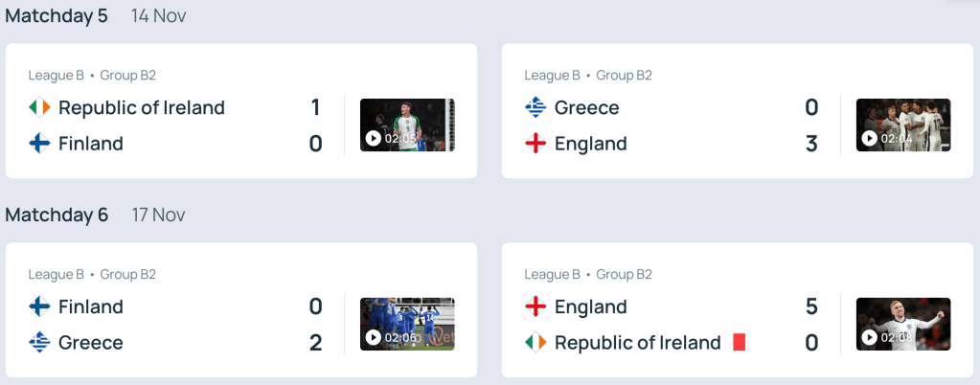Click Finland flag in Matchday 6 card
Viewport: 980px width, 385px height.
(x=39, y=306)
